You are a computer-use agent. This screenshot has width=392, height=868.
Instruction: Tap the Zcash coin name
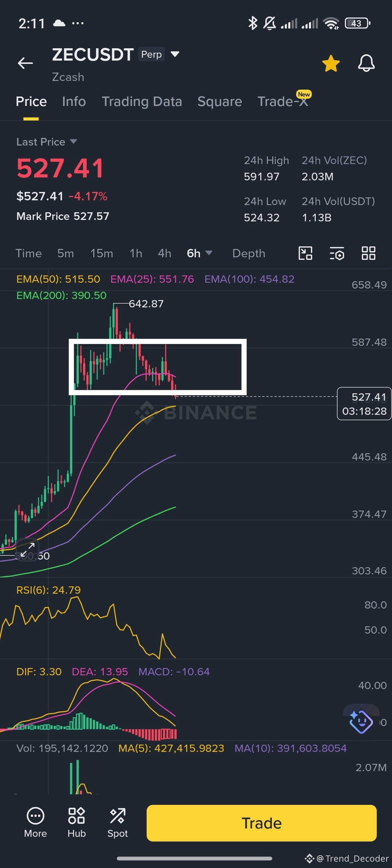[x=68, y=77]
